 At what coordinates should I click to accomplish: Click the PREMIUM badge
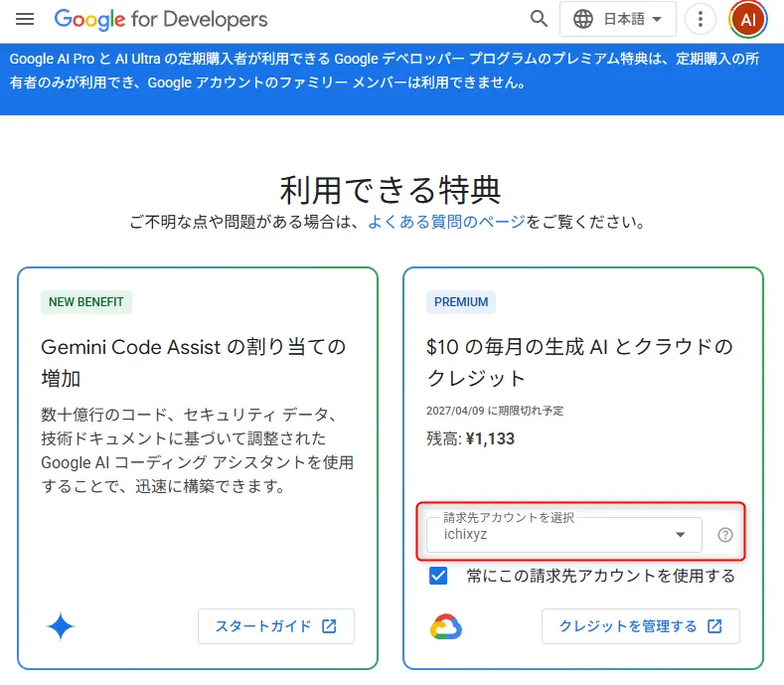point(461,302)
